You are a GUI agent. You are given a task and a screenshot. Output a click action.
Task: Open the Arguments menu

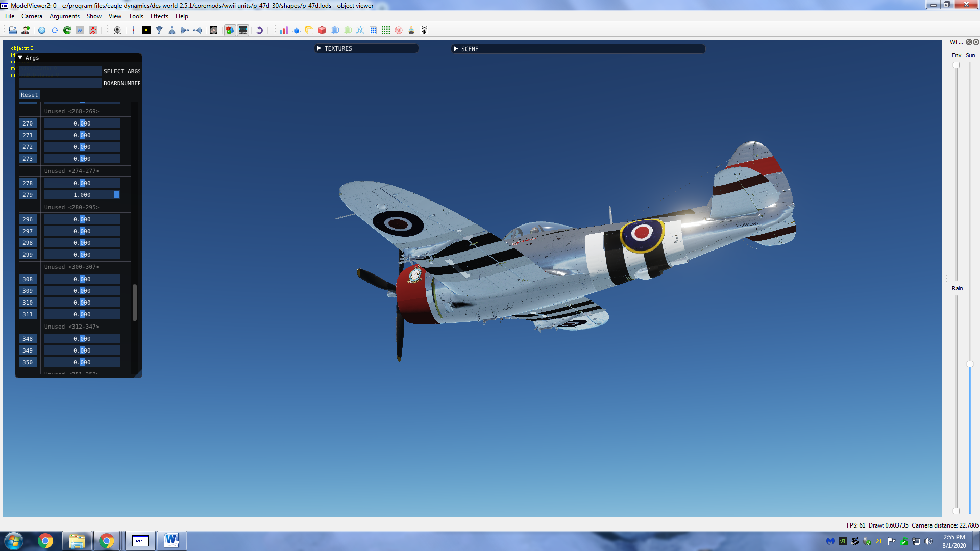click(64, 16)
